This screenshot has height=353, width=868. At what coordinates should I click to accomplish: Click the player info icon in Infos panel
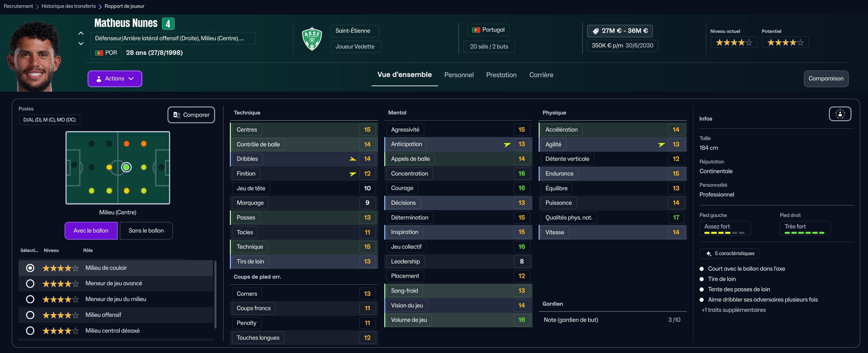tap(840, 114)
